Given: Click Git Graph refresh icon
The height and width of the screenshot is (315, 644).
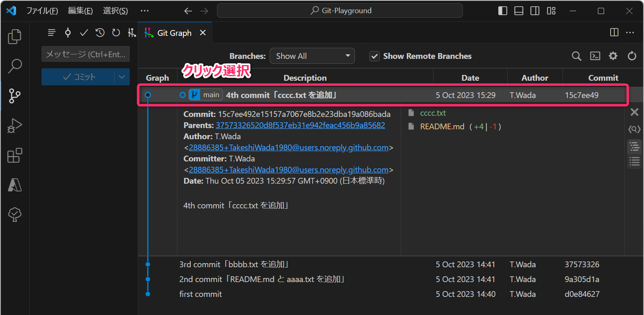Looking at the screenshot, I should (x=632, y=56).
